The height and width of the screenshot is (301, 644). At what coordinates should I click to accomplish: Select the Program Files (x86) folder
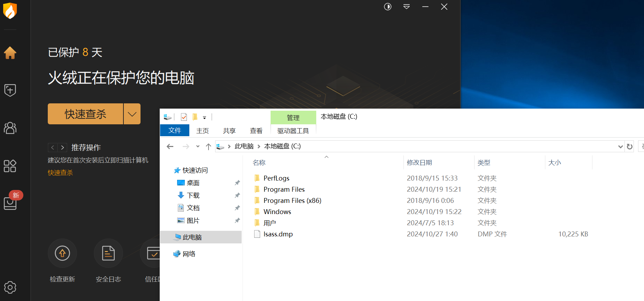[293, 200]
